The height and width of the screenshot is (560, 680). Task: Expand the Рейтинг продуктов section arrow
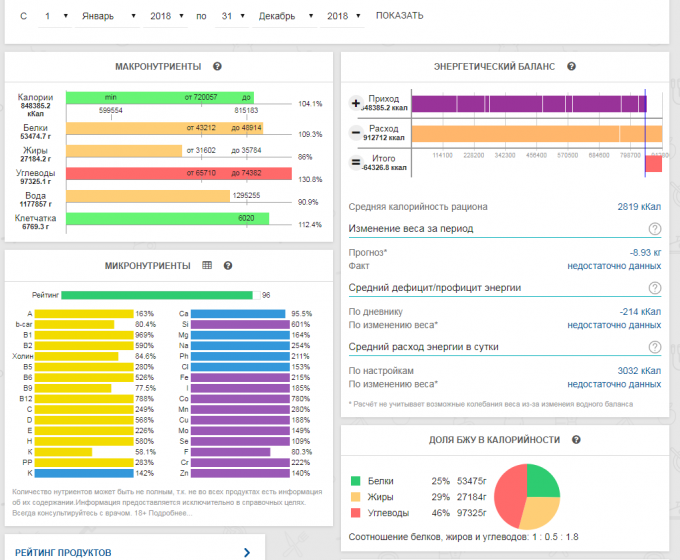pos(246,552)
